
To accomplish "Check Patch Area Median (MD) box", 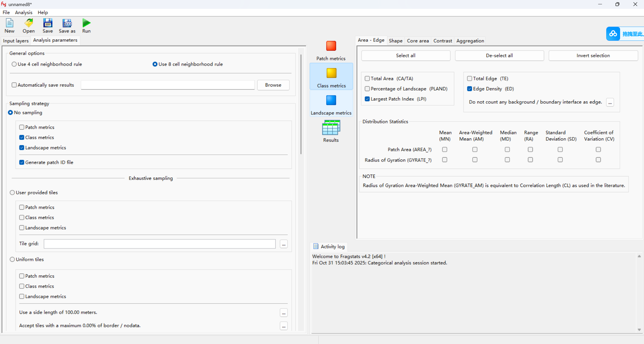I will (x=507, y=149).
